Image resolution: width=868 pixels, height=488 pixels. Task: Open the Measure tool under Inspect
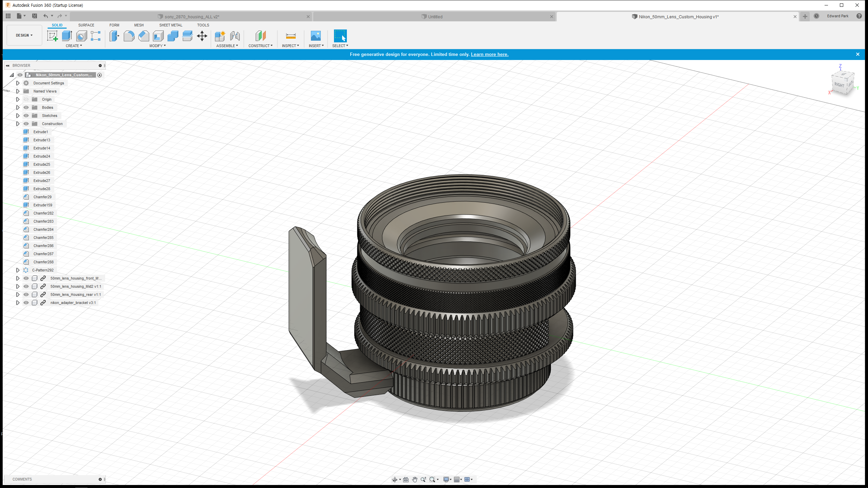pos(291,36)
